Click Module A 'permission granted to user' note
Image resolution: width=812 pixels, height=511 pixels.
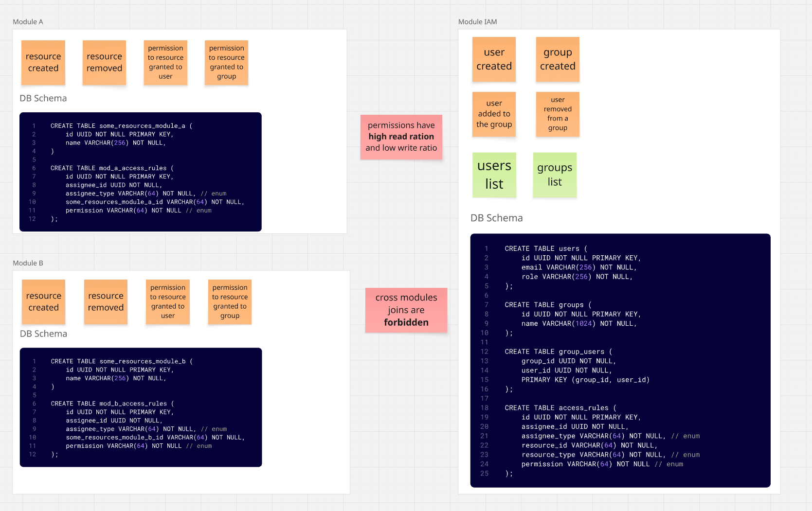click(165, 63)
